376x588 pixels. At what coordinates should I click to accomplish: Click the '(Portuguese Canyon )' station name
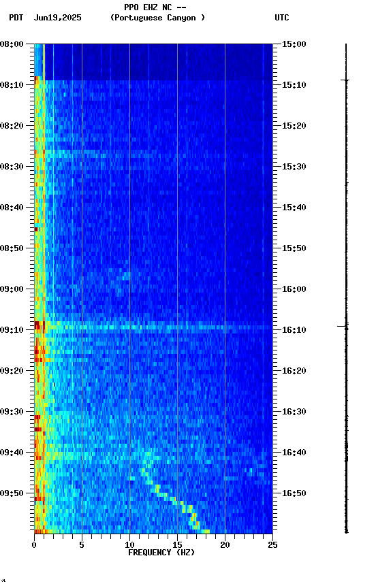click(157, 18)
